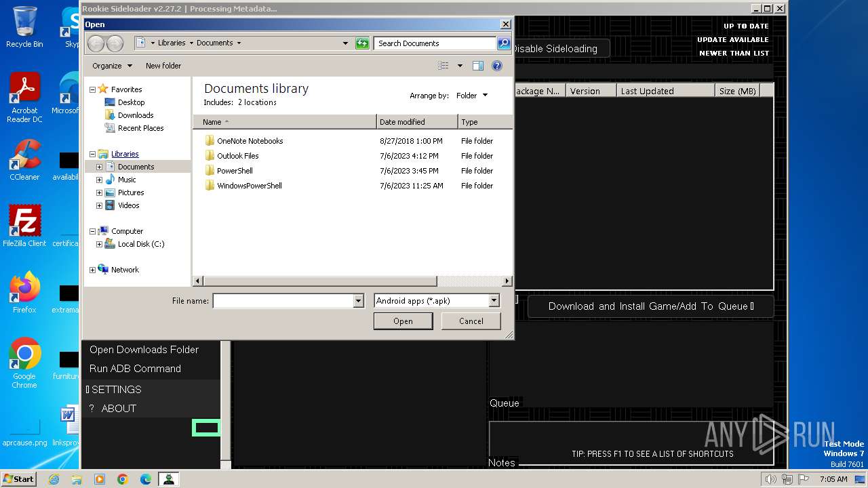Expand the Pictures library node

100,192
